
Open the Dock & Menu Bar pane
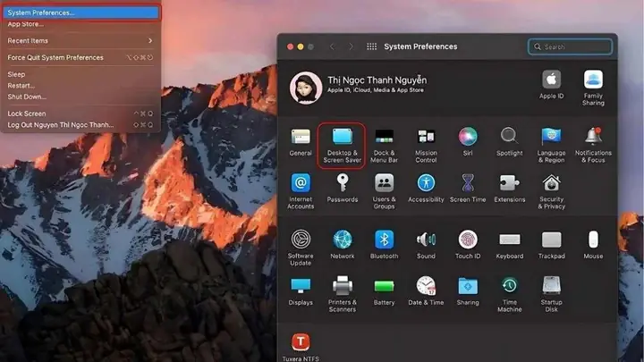(384, 146)
